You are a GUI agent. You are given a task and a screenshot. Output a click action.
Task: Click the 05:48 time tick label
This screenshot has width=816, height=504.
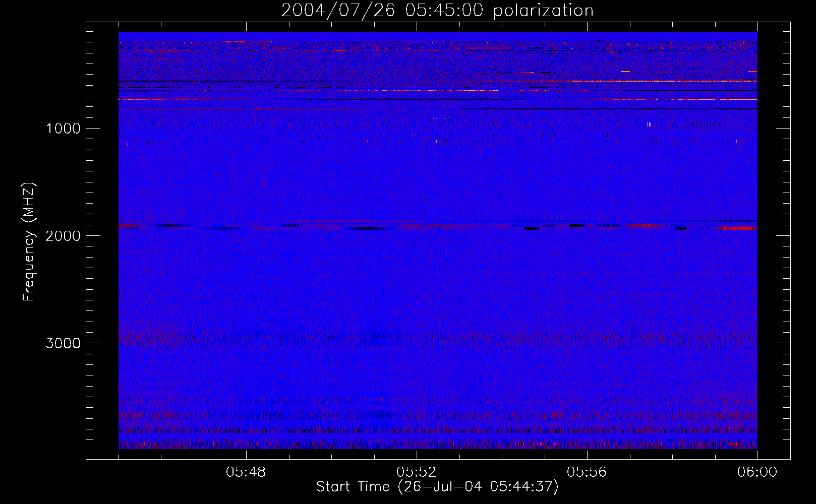pyautogui.click(x=246, y=472)
